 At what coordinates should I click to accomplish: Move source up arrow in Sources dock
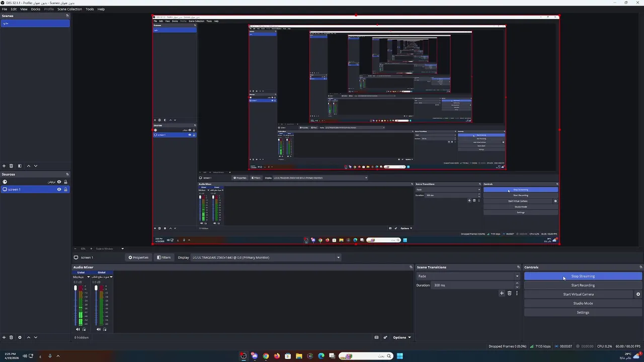[28, 337]
